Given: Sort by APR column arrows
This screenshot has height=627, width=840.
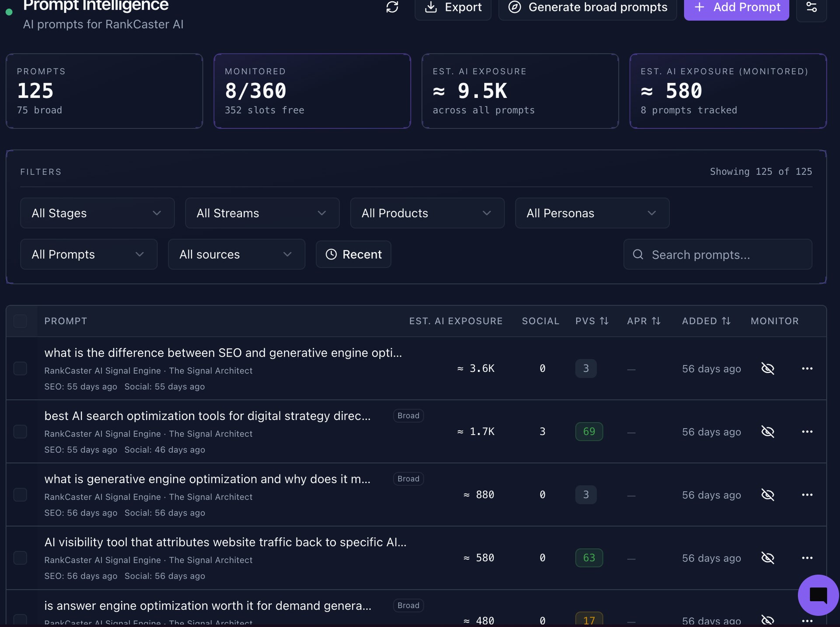Looking at the screenshot, I should coord(656,321).
